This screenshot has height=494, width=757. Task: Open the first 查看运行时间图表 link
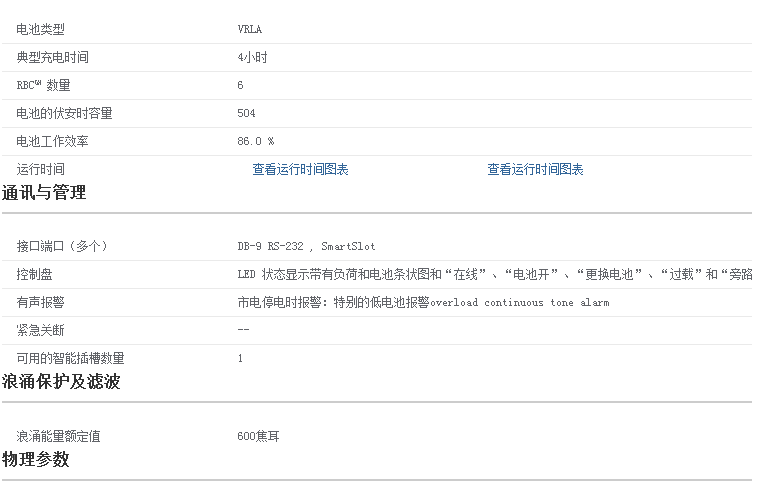pos(300,170)
